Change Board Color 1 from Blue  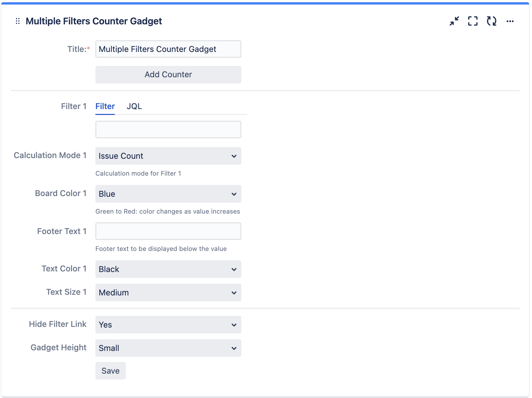(x=168, y=194)
